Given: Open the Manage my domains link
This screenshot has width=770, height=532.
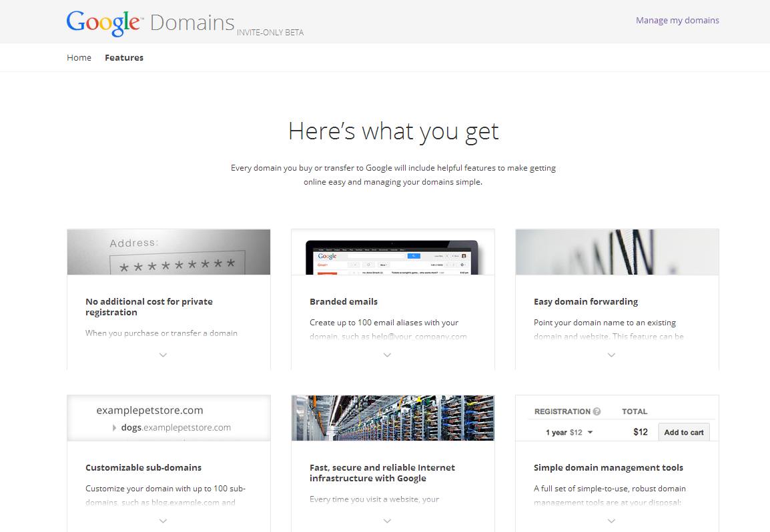Looking at the screenshot, I should tap(677, 20).
